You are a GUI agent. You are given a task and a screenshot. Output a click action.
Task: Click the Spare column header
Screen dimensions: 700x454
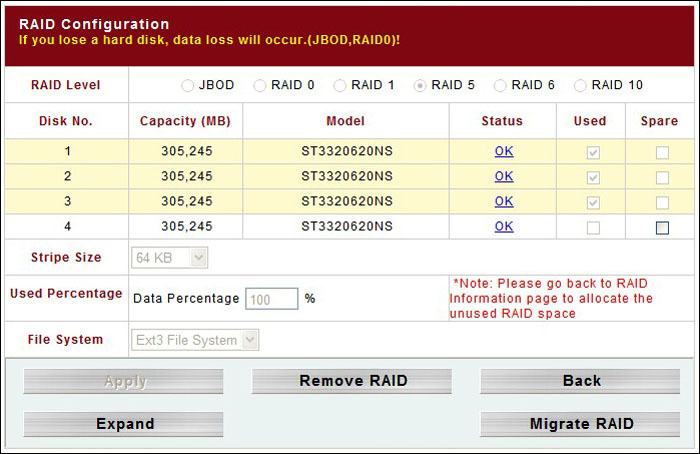point(659,121)
